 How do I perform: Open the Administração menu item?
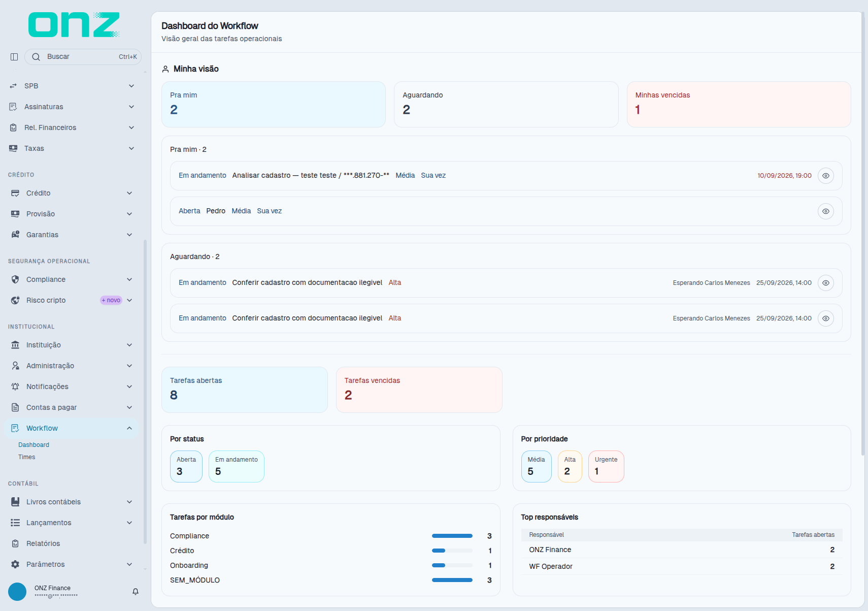coord(71,366)
